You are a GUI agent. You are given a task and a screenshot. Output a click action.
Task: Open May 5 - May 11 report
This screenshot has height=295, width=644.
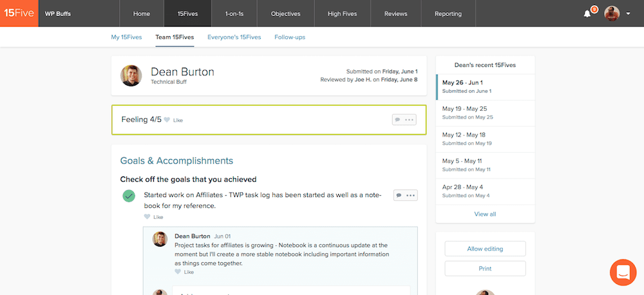(x=485, y=165)
